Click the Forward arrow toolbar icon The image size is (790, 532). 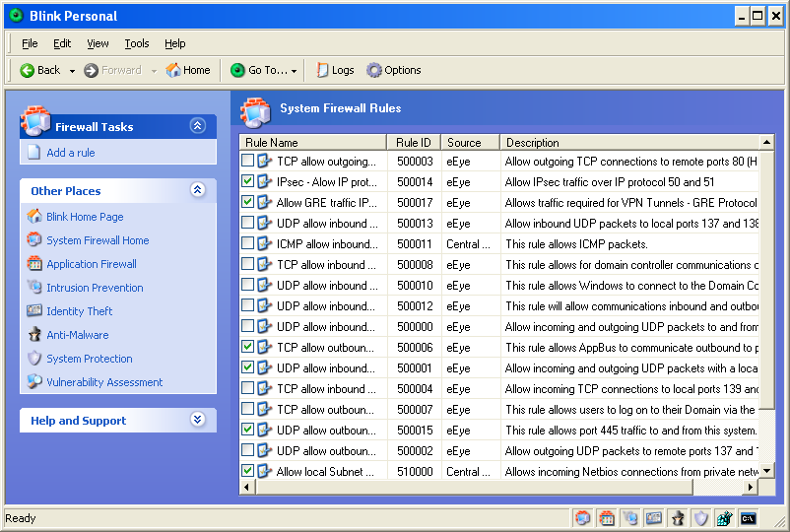92,71
